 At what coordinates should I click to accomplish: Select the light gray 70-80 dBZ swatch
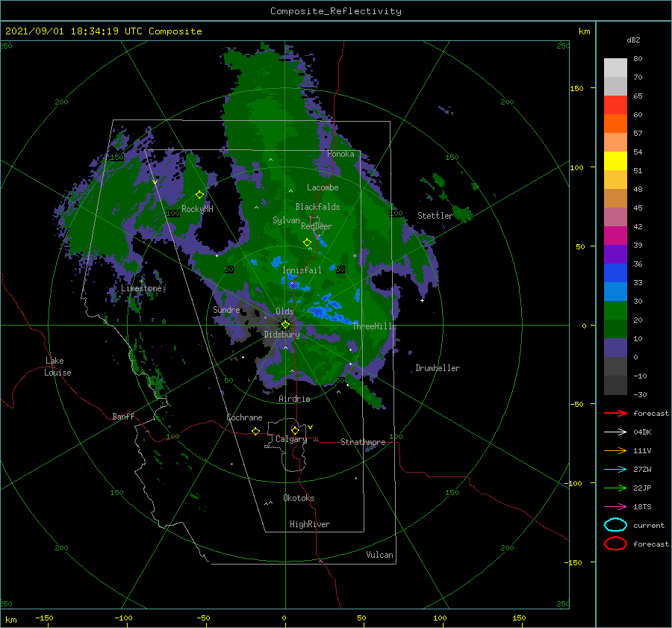(615, 68)
